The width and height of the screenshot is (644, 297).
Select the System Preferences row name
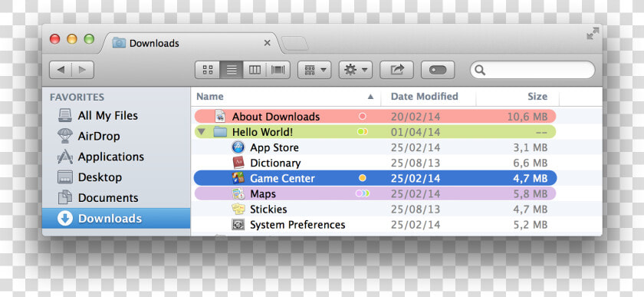(x=297, y=225)
